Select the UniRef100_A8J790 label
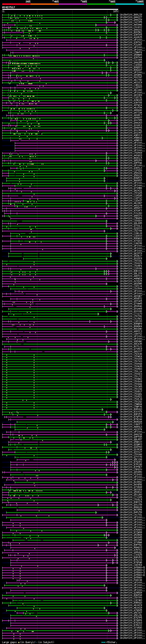146x644 pixels. click(x=131, y=80)
